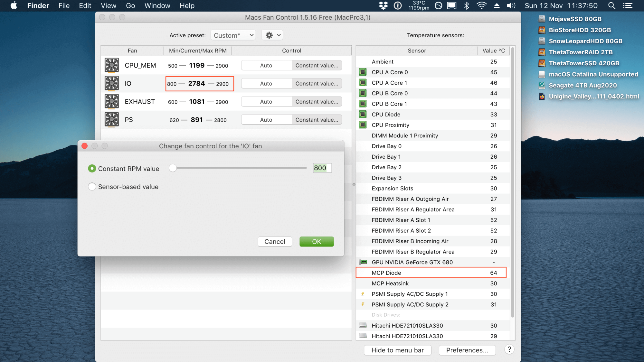Click the Bluetooth icon in menu bar
644x362 pixels.
(467, 6)
